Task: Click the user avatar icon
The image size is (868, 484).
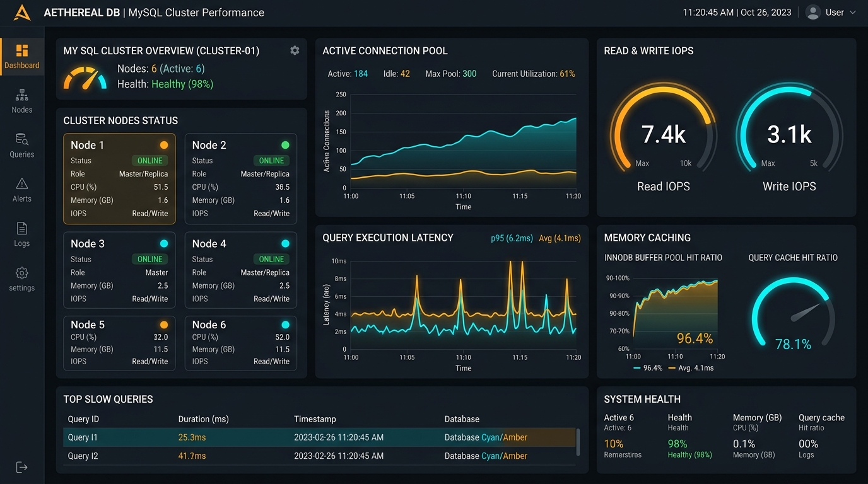Action: click(x=813, y=13)
